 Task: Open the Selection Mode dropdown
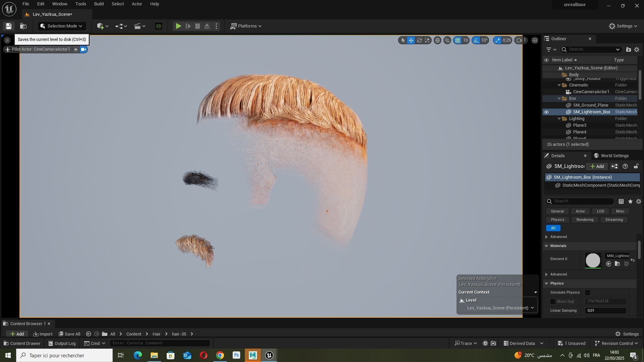point(62,26)
